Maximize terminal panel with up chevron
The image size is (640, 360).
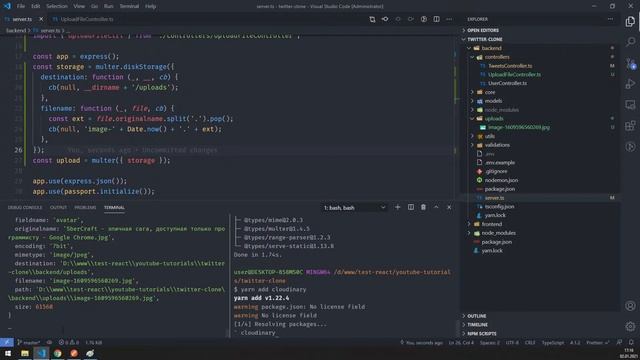pyautogui.click(x=436, y=207)
